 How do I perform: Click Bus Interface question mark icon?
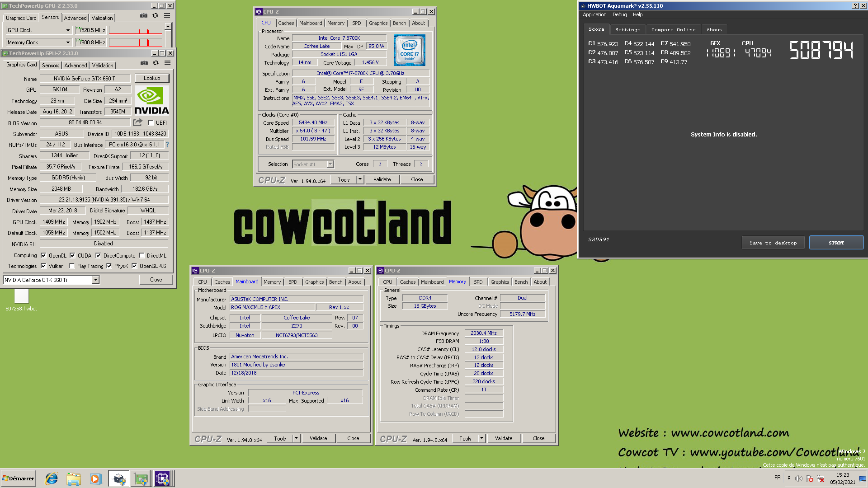[167, 145]
